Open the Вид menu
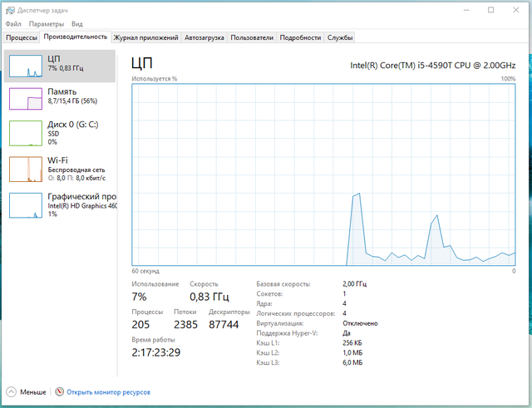Viewport: 532px width, 408px height. pos(77,24)
